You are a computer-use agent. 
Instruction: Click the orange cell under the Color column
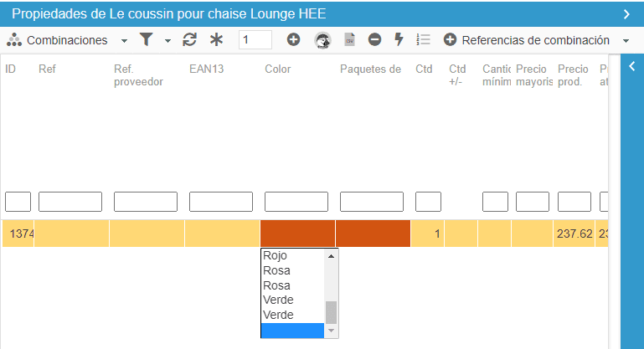tap(297, 234)
